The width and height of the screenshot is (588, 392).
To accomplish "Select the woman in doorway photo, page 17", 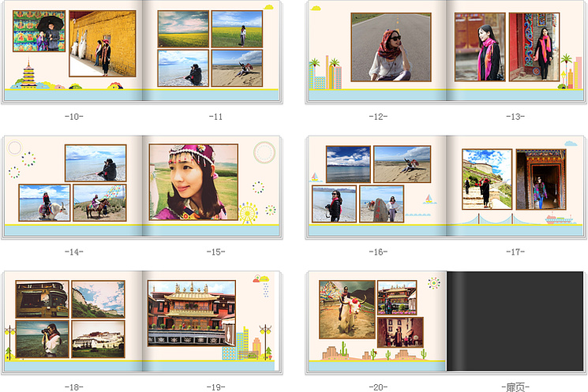I will point(541,179).
